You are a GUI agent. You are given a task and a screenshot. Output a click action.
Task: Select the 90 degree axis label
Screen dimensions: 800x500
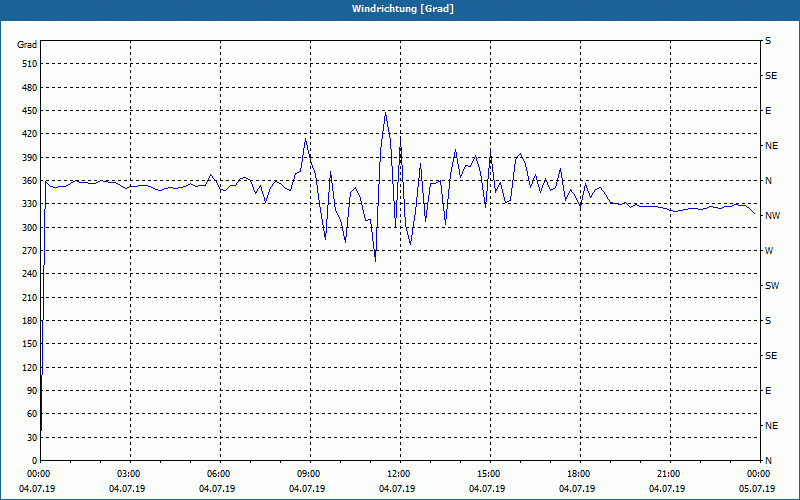[32, 391]
